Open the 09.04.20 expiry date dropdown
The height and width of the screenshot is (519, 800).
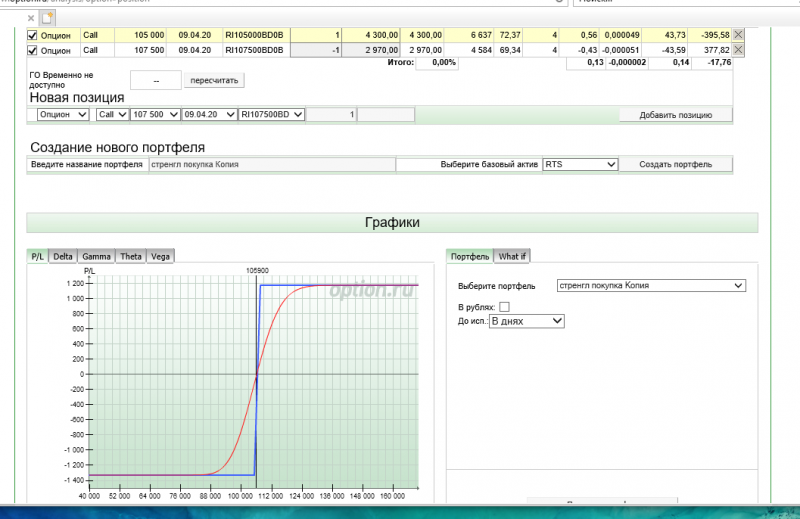tap(209, 114)
